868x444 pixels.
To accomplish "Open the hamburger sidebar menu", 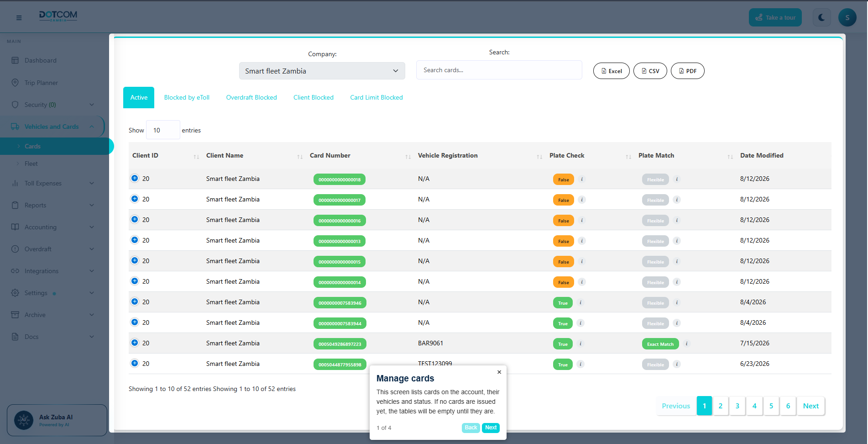I will [19, 18].
